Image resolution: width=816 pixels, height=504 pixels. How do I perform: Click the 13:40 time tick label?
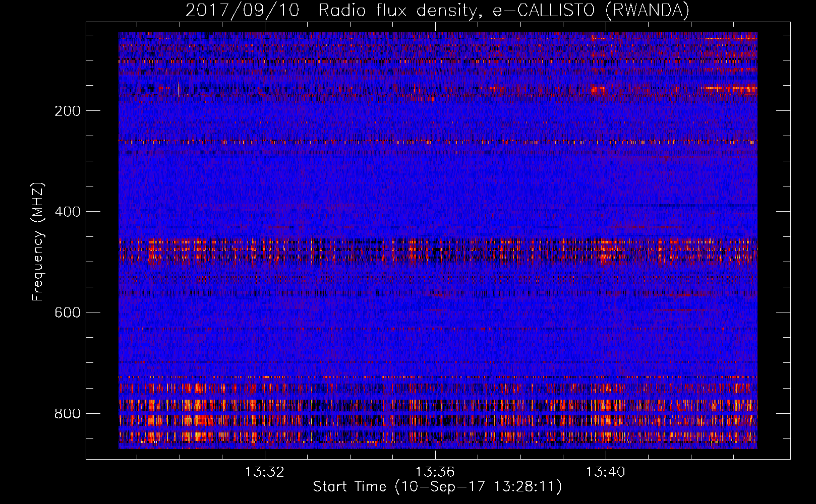pyautogui.click(x=605, y=472)
